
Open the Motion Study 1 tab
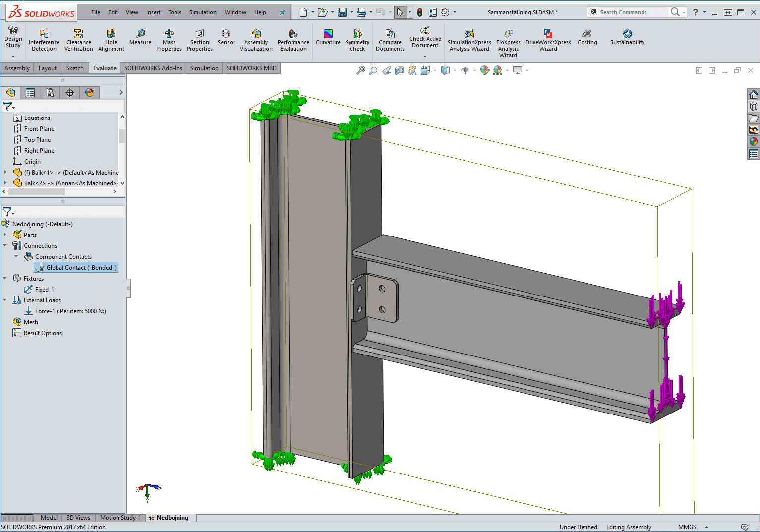point(119,518)
